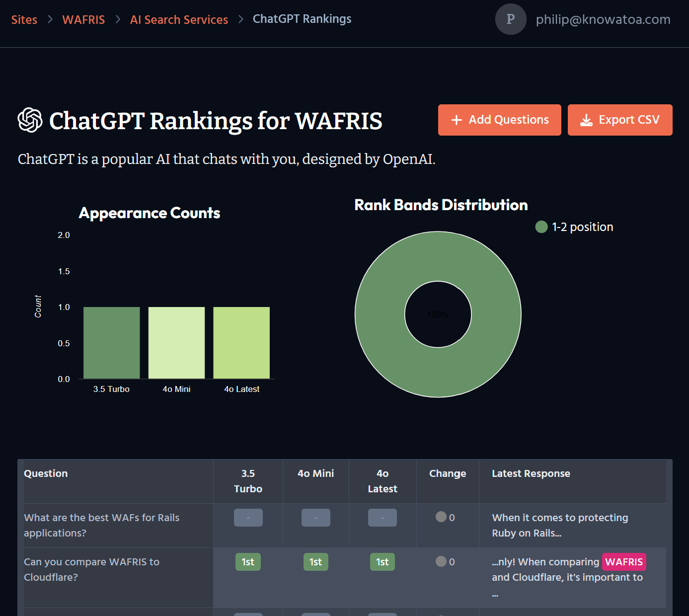
Task: Navigate to AI Search Services breadcrumb
Action: point(179,20)
